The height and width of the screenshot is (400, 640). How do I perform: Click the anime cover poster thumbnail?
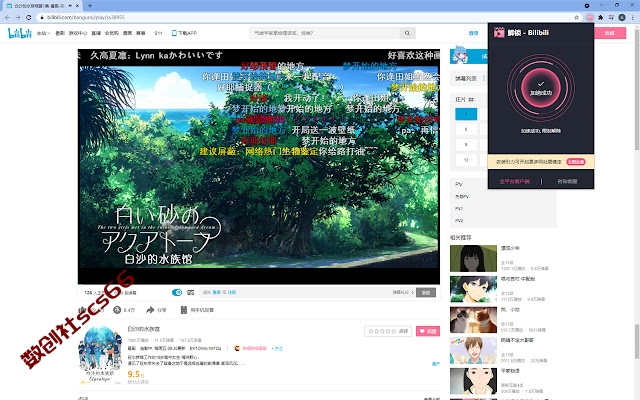[100, 355]
